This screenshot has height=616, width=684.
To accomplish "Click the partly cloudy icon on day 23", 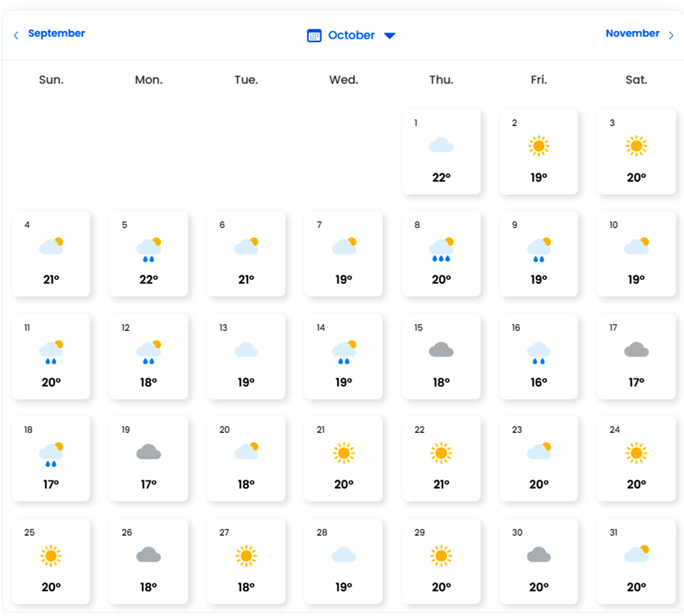I will (539, 451).
